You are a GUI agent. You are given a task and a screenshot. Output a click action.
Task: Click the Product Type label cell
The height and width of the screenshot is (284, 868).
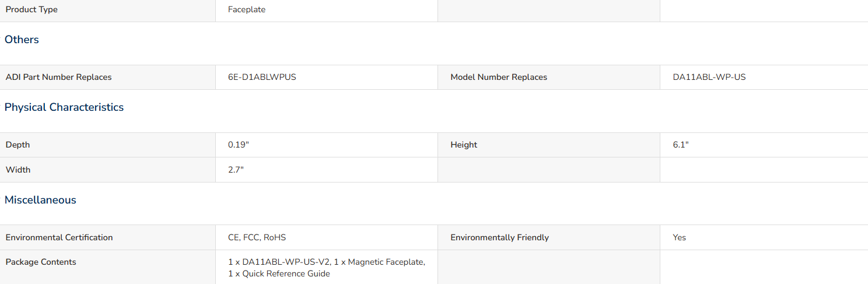pyautogui.click(x=108, y=10)
